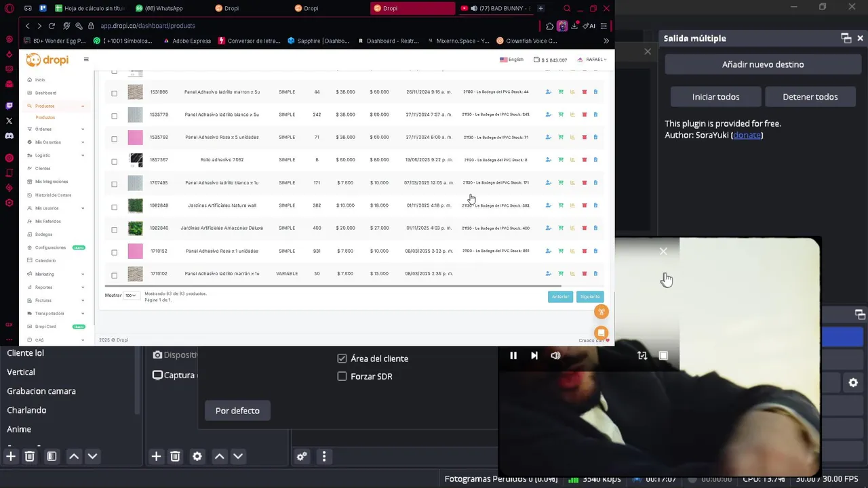Open browser extensions puzzle icon
Viewport: 868px width, 488px height.
click(550, 26)
